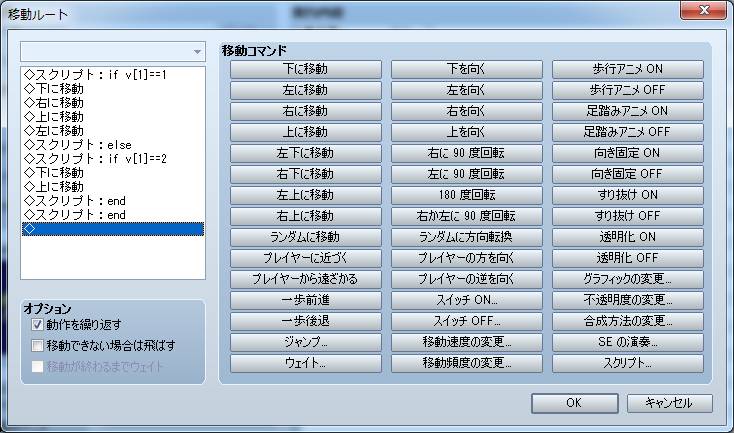
Task: Insert the ランダムに移動 command
Action: tap(306, 237)
